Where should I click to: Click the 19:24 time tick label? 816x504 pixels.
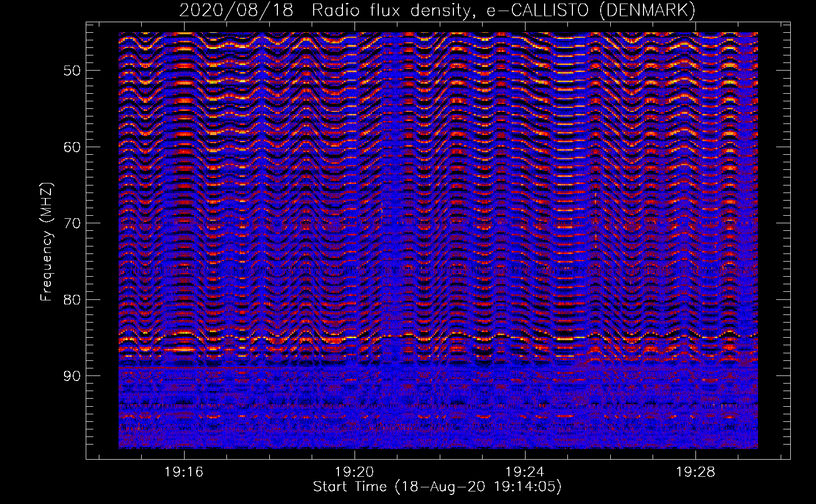[x=524, y=472]
